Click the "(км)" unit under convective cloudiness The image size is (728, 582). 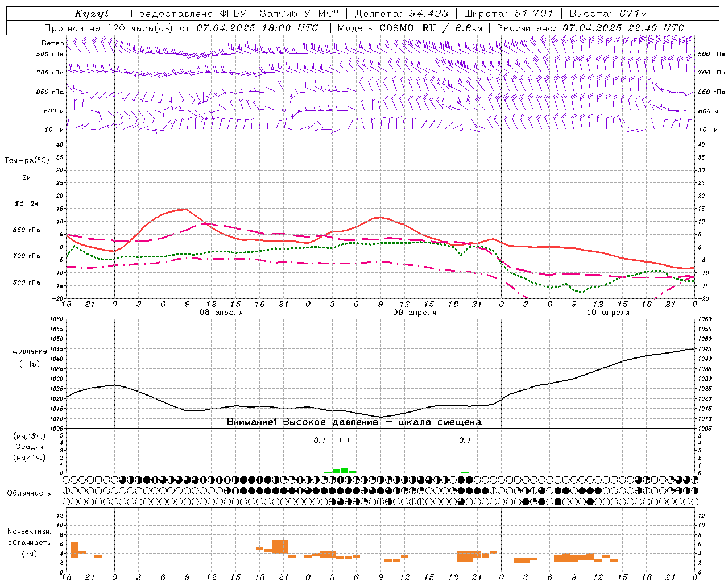click(x=29, y=554)
